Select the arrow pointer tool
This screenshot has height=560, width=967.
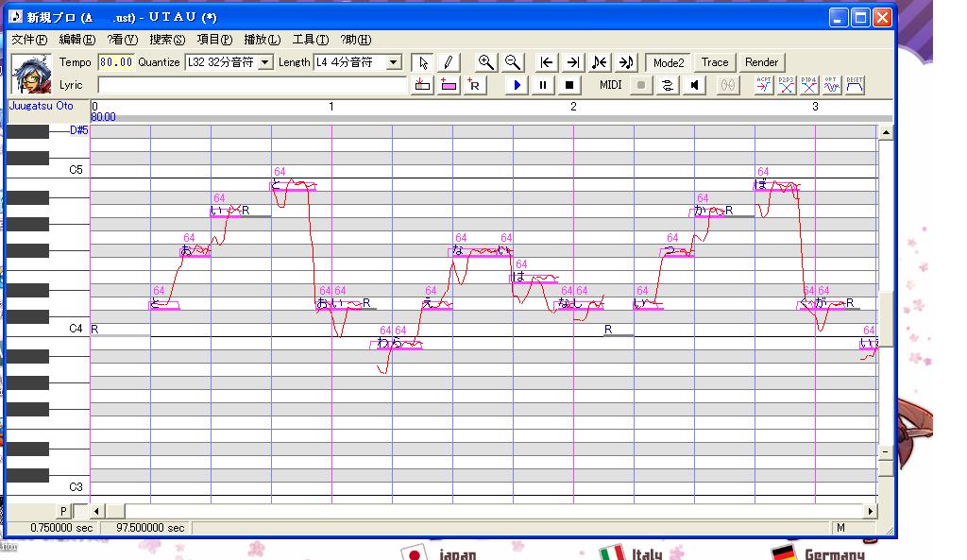coord(422,62)
